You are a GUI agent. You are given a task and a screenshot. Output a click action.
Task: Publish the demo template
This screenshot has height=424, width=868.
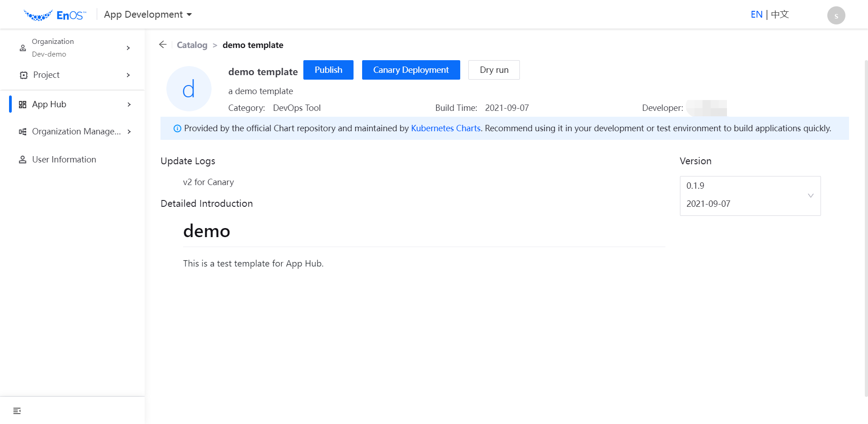pos(328,70)
